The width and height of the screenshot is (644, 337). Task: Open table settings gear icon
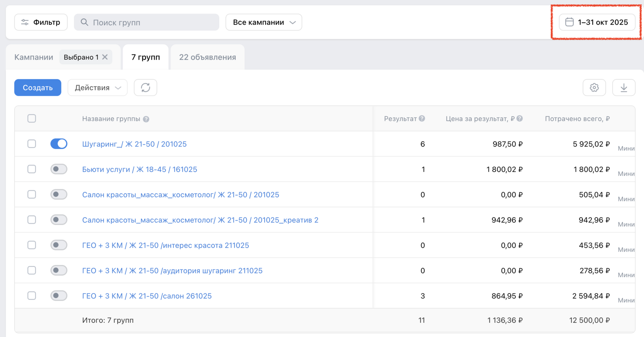[x=594, y=88]
